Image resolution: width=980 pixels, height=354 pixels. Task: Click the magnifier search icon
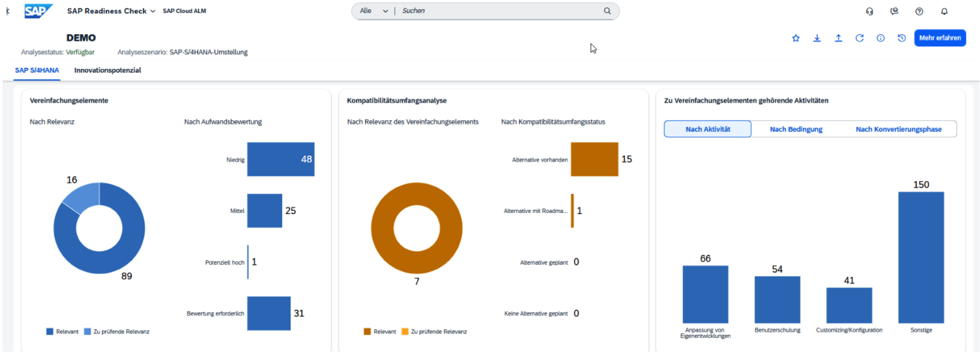pyautogui.click(x=607, y=11)
